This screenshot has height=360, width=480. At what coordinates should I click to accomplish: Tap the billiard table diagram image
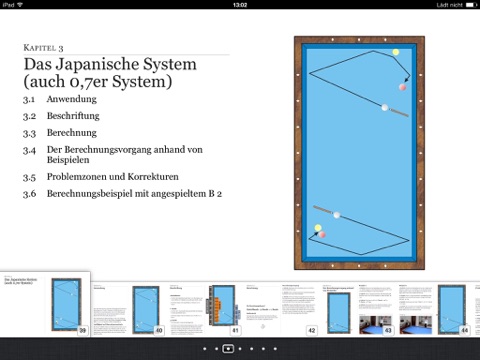click(359, 153)
